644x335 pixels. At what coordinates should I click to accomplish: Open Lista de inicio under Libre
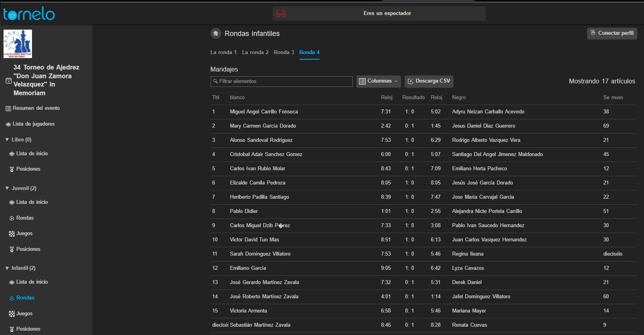[32, 154]
